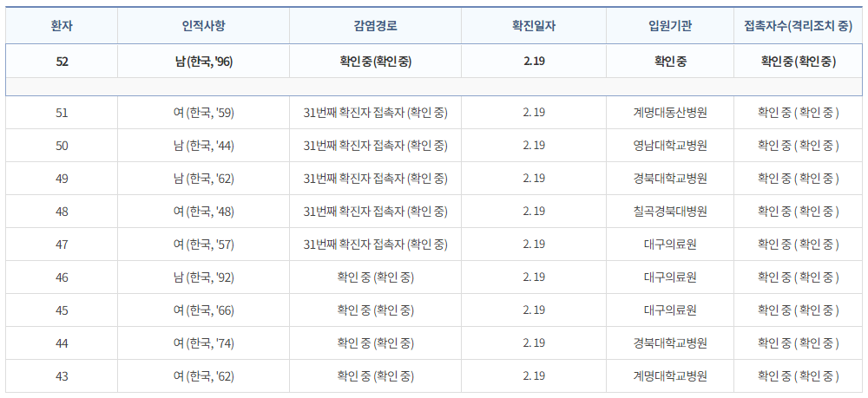868x398 pixels.
Task: Click patient 52's 입원기관 확인중 cell
Action: [670, 62]
